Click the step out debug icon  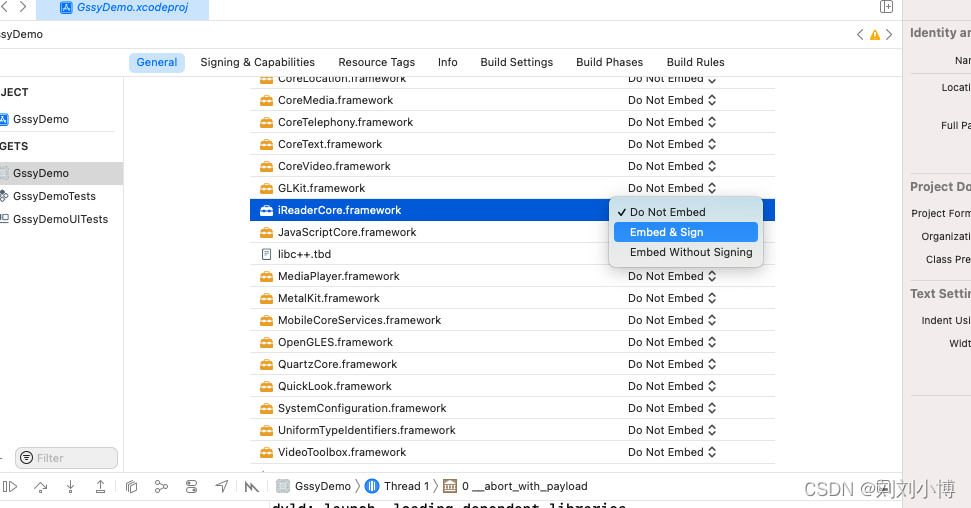[100, 487]
